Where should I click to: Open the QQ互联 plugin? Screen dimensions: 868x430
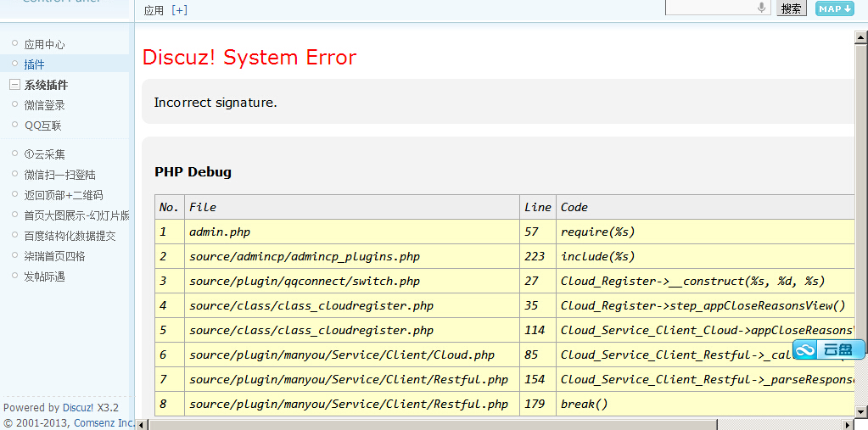42,126
